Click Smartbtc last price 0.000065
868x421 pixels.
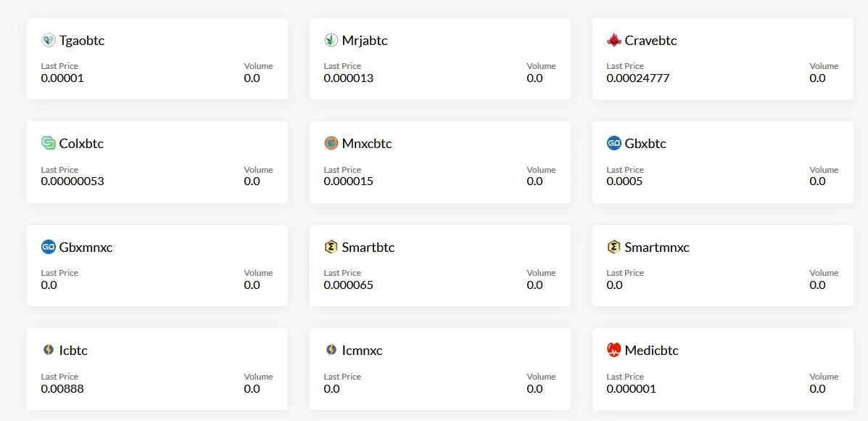[x=349, y=285]
